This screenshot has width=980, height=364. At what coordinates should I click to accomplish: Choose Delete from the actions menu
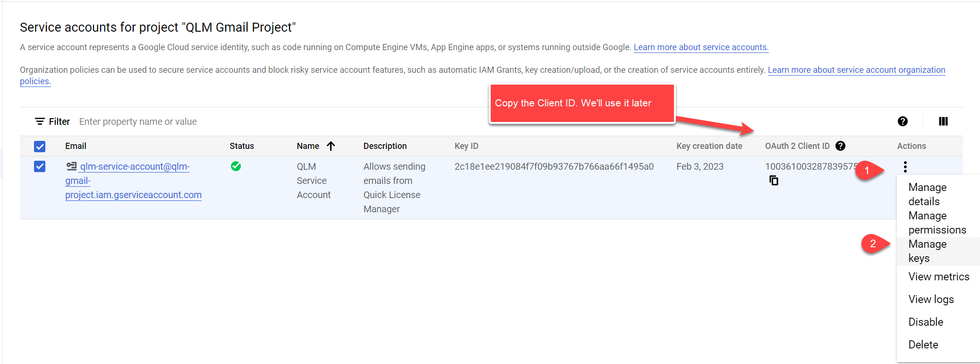(938, 345)
